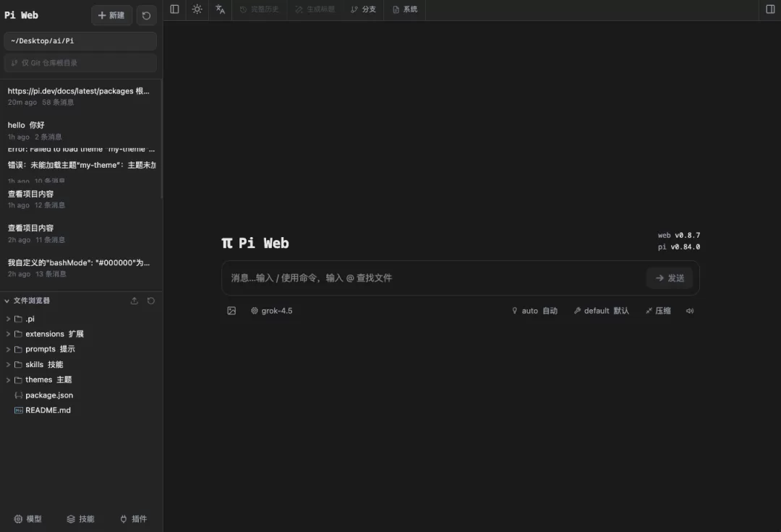
Task: Toggle the right side panel icon
Action: point(770,9)
